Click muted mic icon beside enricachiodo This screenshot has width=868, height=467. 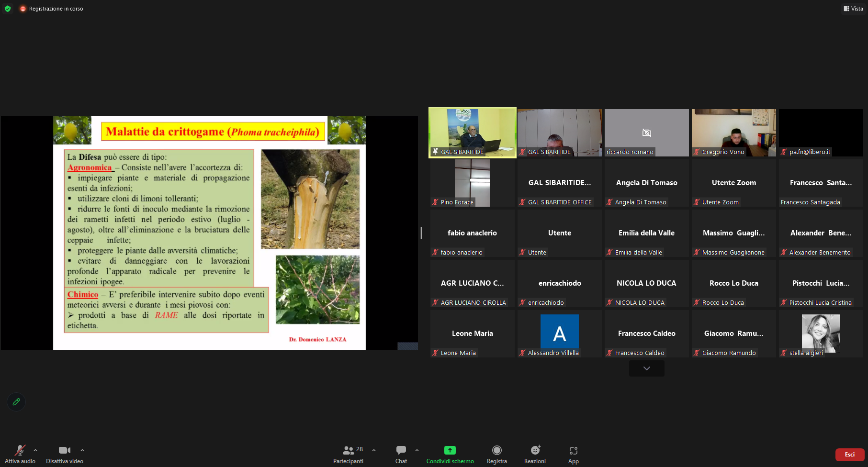[523, 302]
